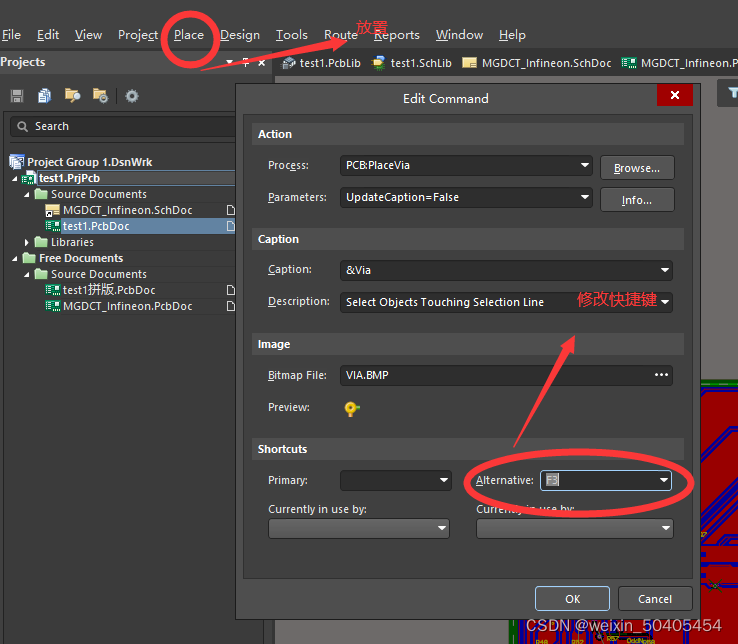Open Bitmap File browse ellipsis button
The width and height of the screenshot is (738, 644).
pyautogui.click(x=661, y=375)
